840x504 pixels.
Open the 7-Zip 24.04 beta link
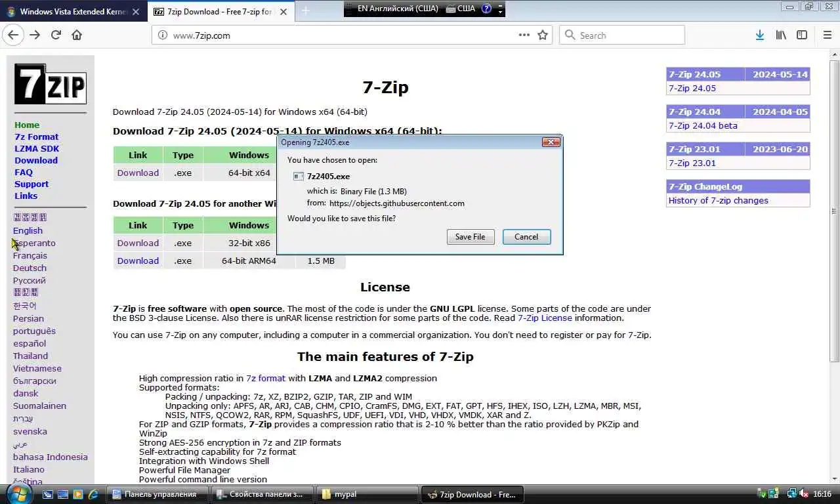[703, 125]
